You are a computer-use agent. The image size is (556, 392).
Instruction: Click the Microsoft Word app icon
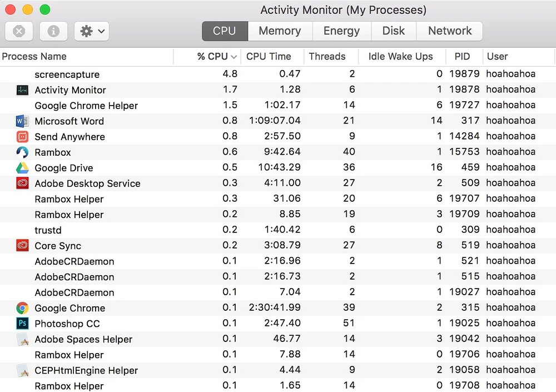tap(22, 121)
